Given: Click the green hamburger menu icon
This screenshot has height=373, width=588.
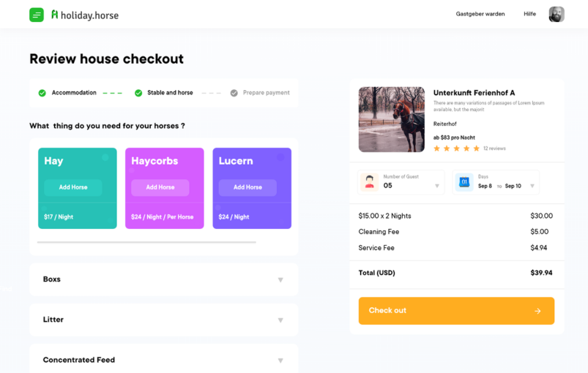Looking at the screenshot, I should pyautogui.click(x=37, y=15).
